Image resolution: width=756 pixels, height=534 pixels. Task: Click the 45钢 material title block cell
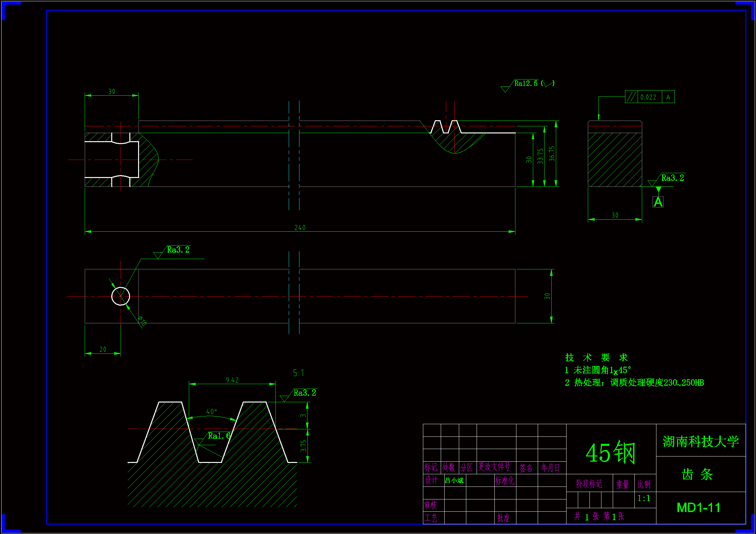[611, 453]
